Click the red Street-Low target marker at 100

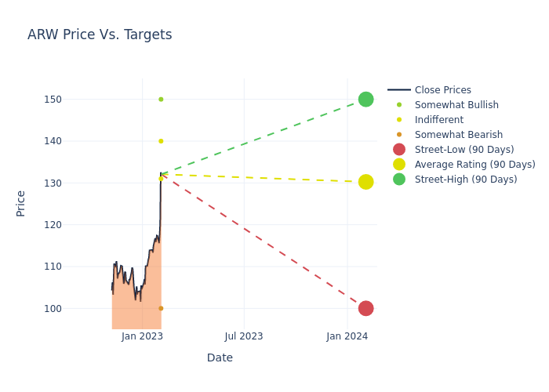click(x=365, y=308)
